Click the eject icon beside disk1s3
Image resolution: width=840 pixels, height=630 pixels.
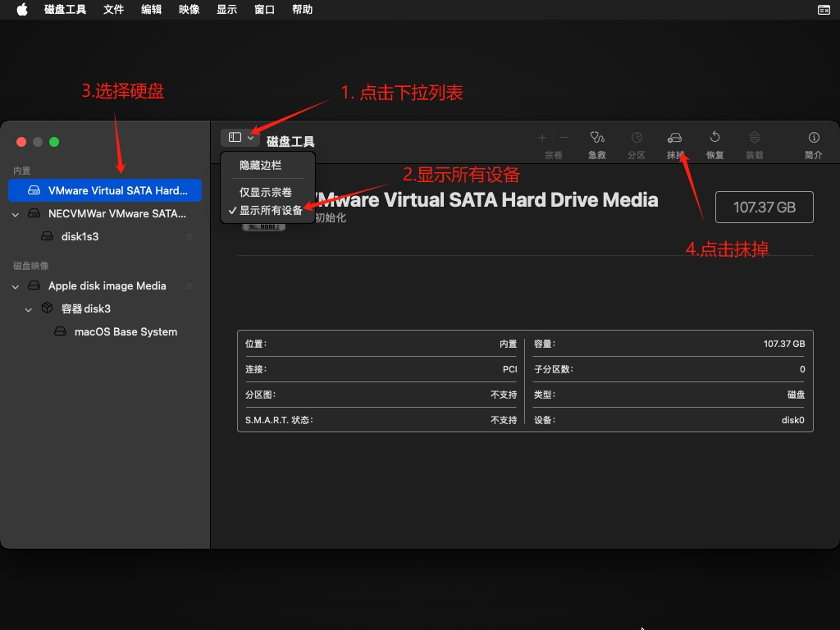pos(189,236)
